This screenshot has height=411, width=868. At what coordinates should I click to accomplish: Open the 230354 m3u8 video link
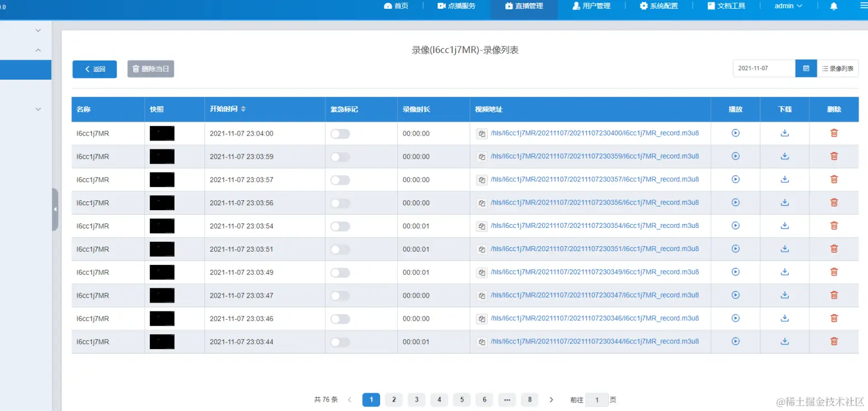click(x=595, y=226)
